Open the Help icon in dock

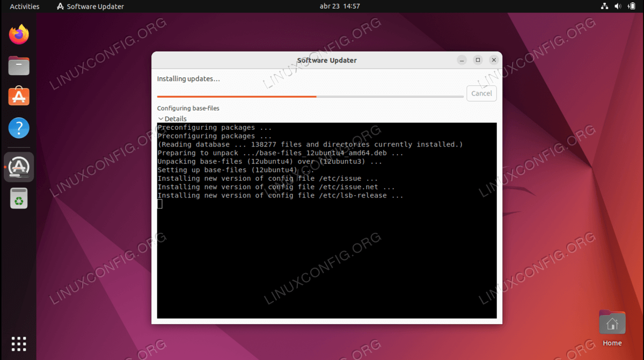pyautogui.click(x=19, y=128)
